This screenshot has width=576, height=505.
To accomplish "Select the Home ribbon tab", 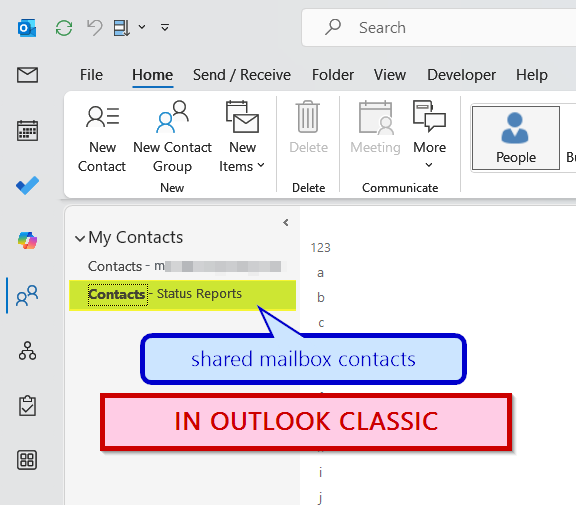I will coord(152,75).
